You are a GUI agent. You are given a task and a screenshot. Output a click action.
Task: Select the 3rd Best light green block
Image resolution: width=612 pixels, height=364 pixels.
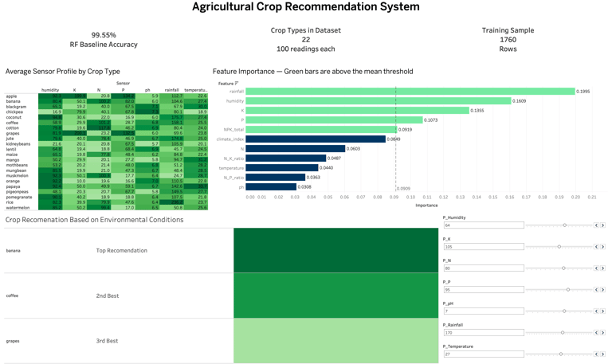coord(336,341)
